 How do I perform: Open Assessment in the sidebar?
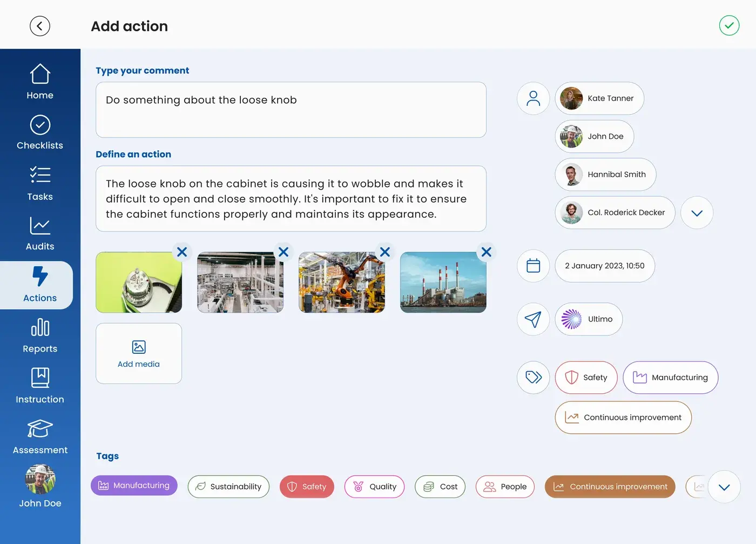point(40,436)
